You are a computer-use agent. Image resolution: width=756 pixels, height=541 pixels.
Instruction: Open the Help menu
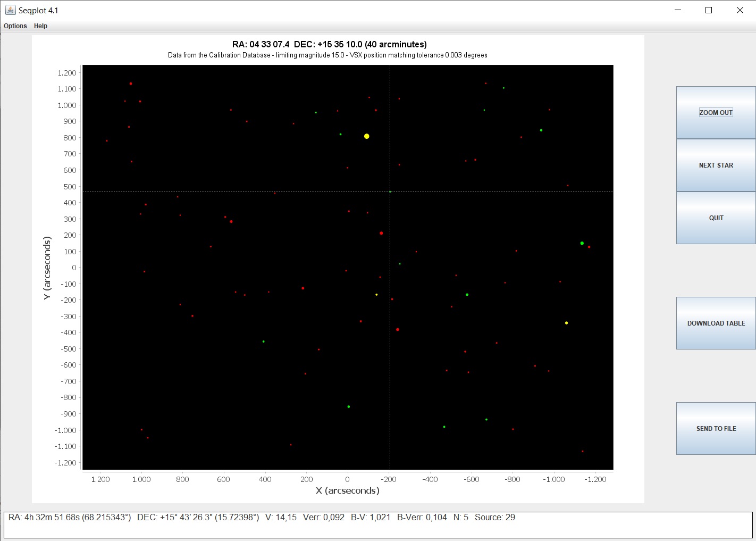pos(40,26)
